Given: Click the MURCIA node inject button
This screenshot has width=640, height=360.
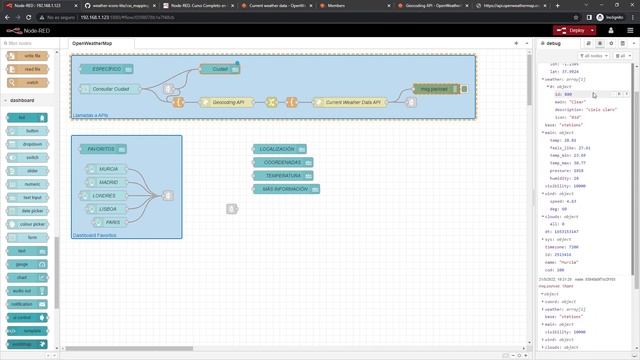Looking at the screenshot, I should click(92, 169).
